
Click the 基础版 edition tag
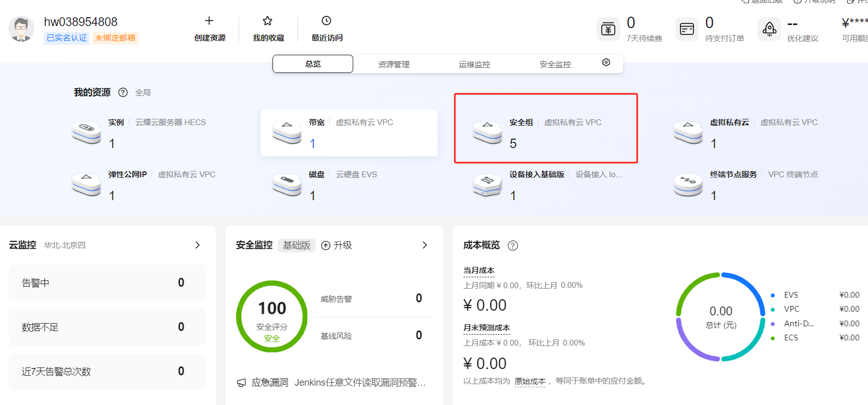click(x=296, y=245)
